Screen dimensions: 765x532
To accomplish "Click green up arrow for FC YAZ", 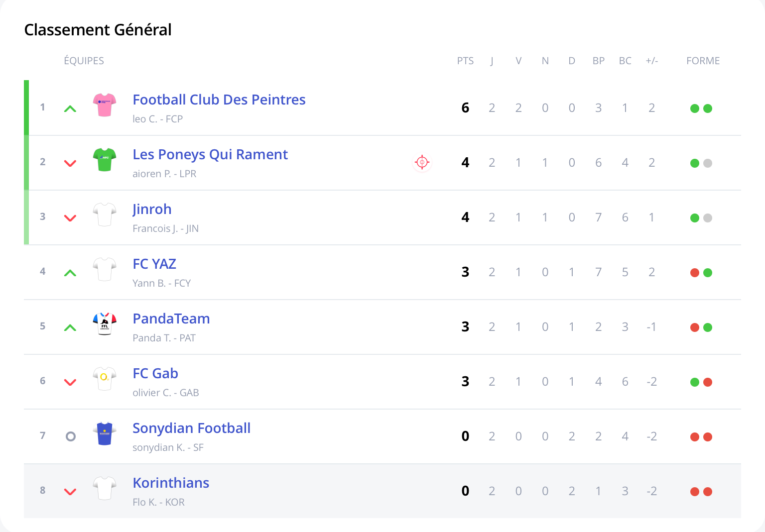I will (70, 273).
